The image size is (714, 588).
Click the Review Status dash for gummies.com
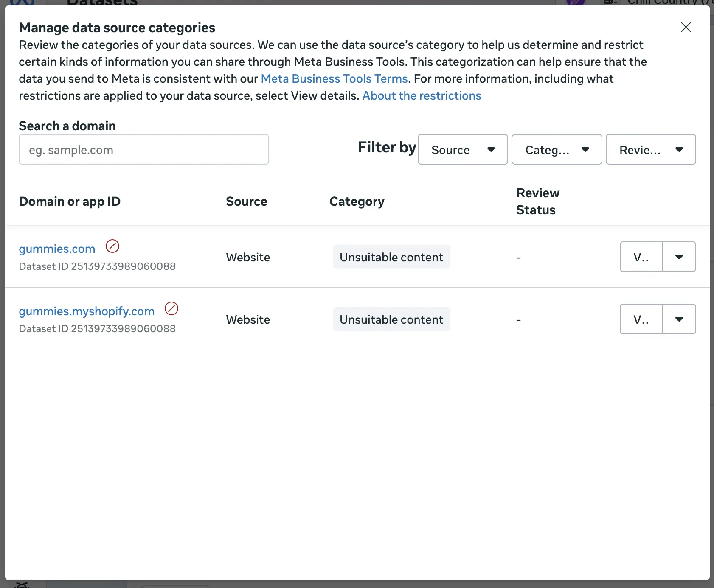(x=518, y=257)
